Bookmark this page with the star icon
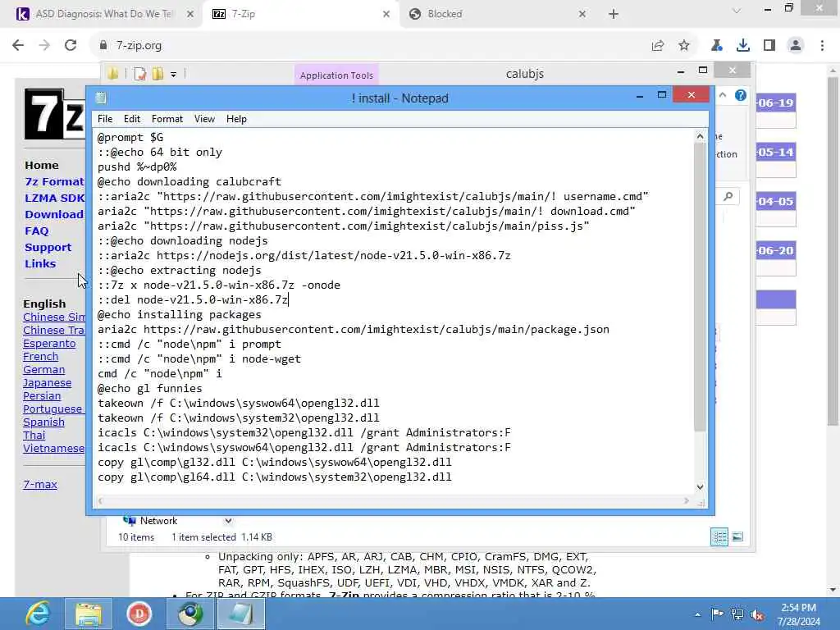 [x=684, y=46]
